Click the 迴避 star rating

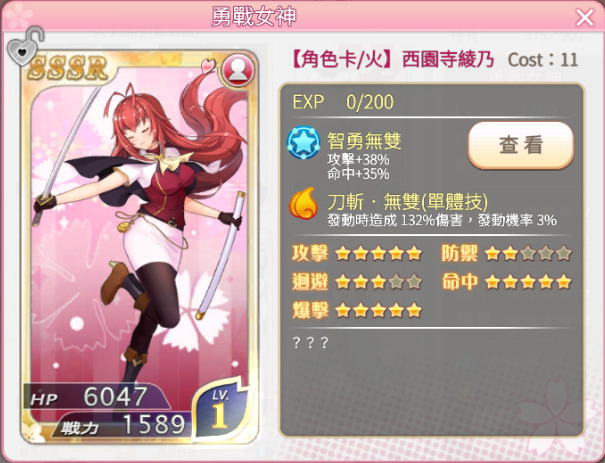(x=379, y=282)
